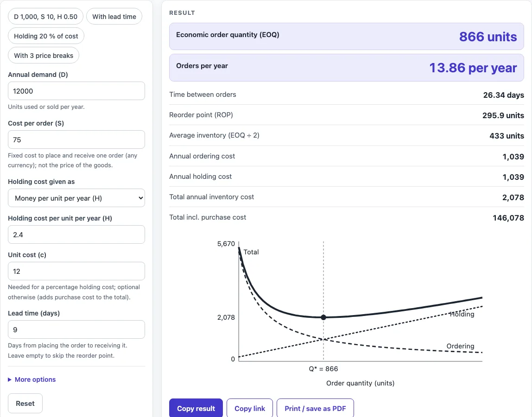The image size is (532, 417).
Task: Copy the result to clipboard
Action: [196, 409]
